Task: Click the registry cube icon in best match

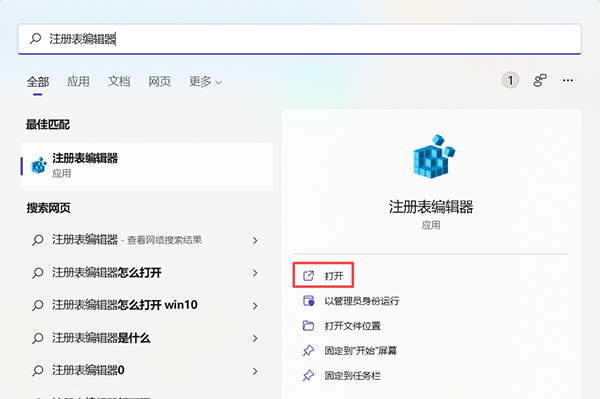Action: pyautogui.click(x=39, y=165)
